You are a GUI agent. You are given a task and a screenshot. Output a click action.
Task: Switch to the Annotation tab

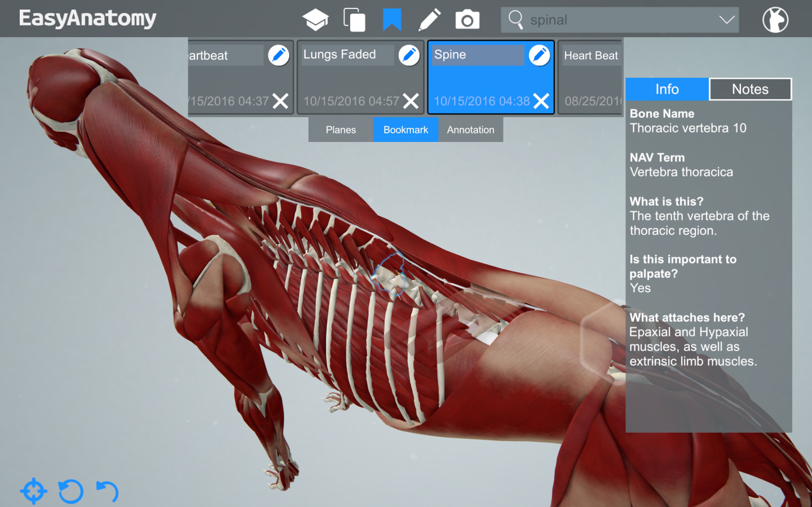[470, 130]
